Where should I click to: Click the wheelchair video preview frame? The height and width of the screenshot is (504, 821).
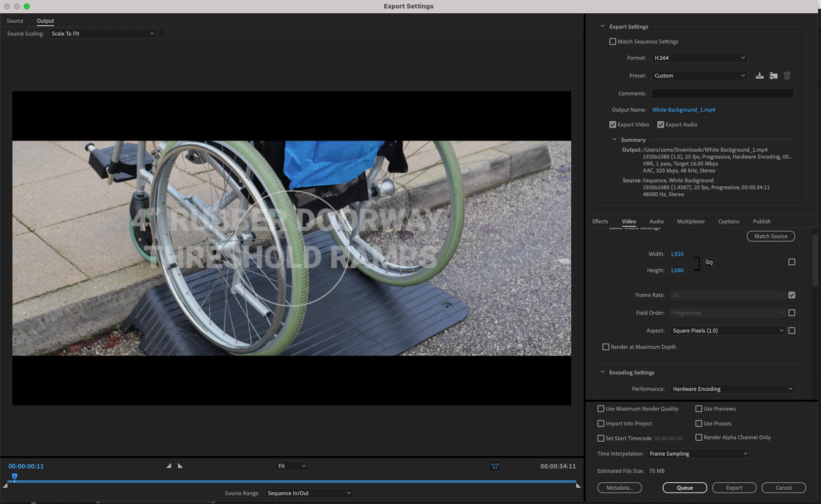(x=292, y=248)
